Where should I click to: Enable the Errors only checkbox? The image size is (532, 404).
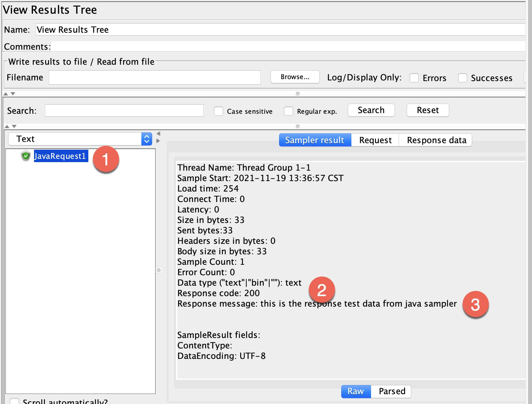[x=414, y=78]
